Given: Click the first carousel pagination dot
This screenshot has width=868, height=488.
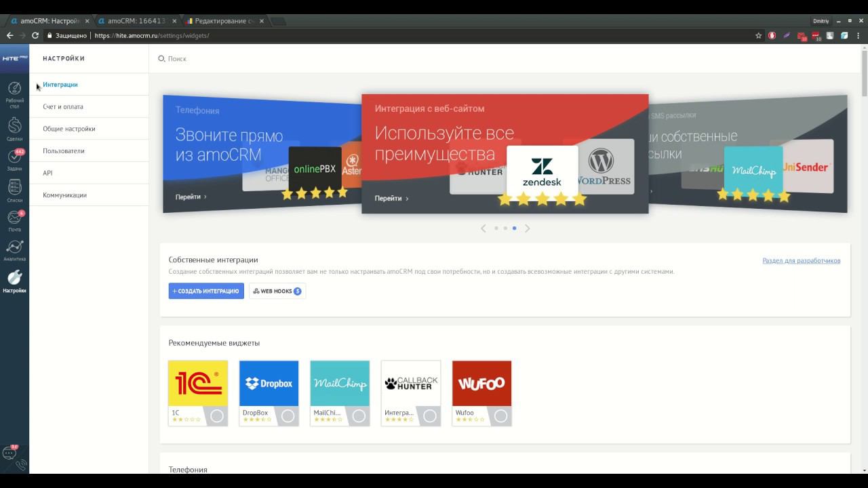Looking at the screenshot, I should pyautogui.click(x=496, y=228).
